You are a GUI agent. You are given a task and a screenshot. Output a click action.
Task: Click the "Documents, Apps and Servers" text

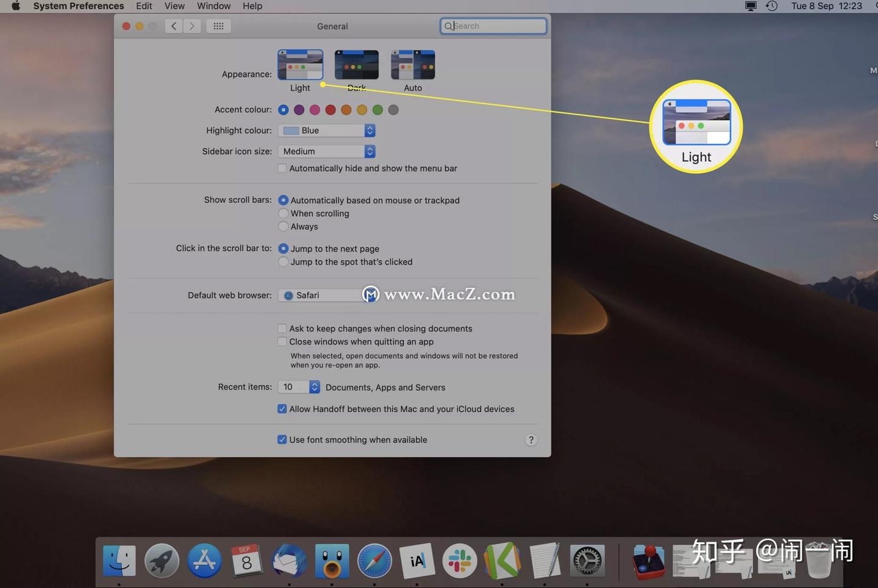[x=385, y=388]
